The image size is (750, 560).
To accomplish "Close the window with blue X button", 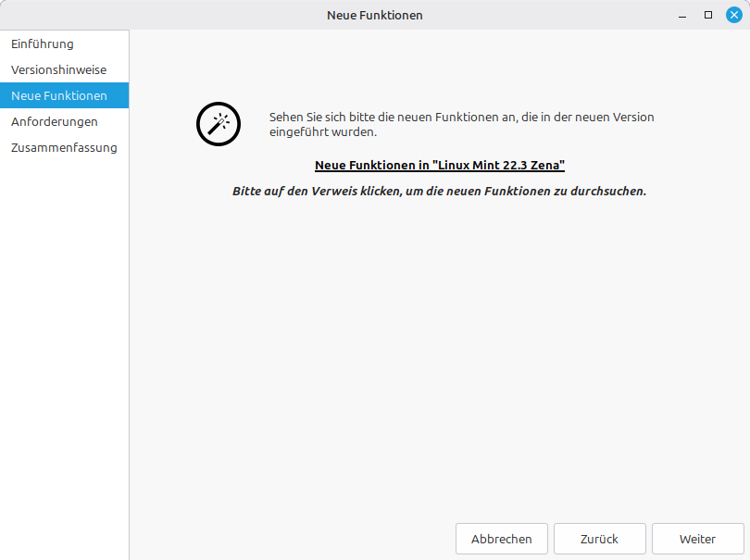I will tap(733, 15).
